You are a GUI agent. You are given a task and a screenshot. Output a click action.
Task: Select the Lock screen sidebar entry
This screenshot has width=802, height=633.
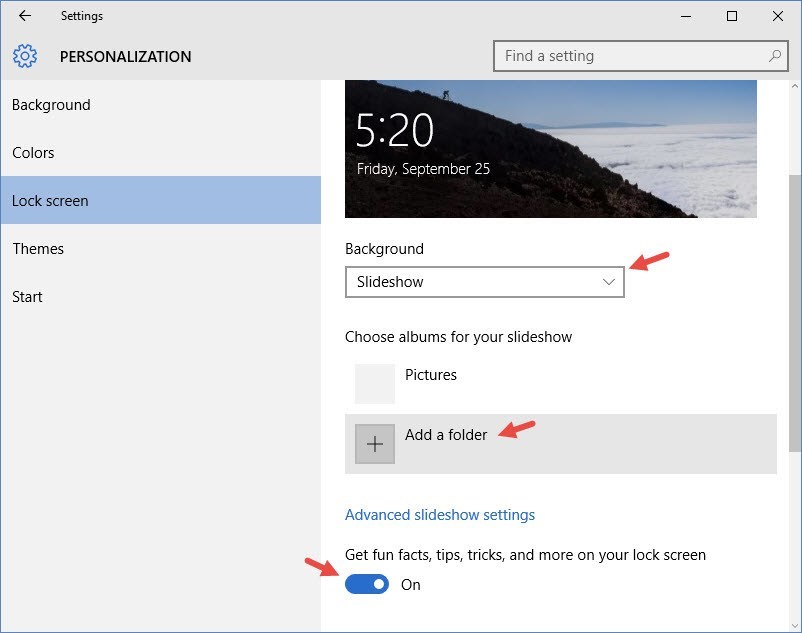[50, 200]
